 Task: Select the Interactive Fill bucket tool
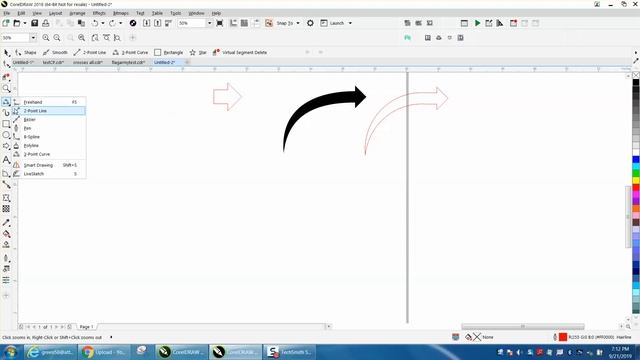pyautogui.click(x=6, y=234)
